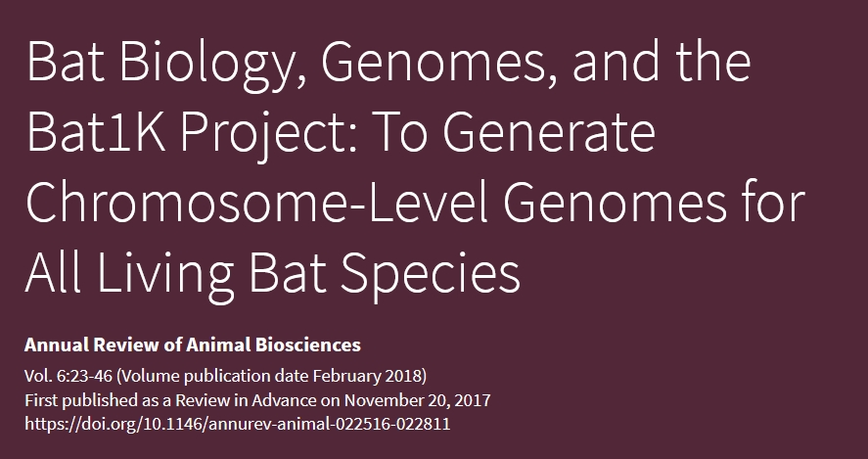The width and height of the screenshot is (868, 459).
Task: Click the Annual Review of Animal Biosciences journal name
Action: pyautogui.click(x=193, y=344)
